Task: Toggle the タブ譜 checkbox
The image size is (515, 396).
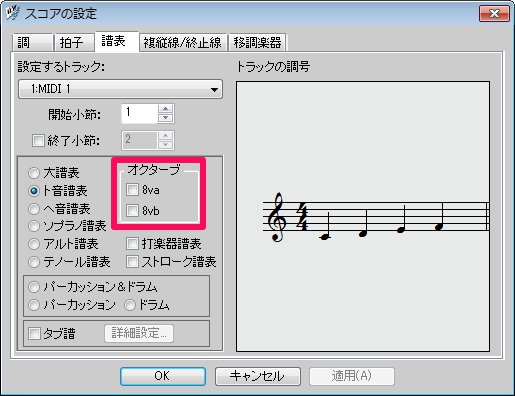Action: 34,333
